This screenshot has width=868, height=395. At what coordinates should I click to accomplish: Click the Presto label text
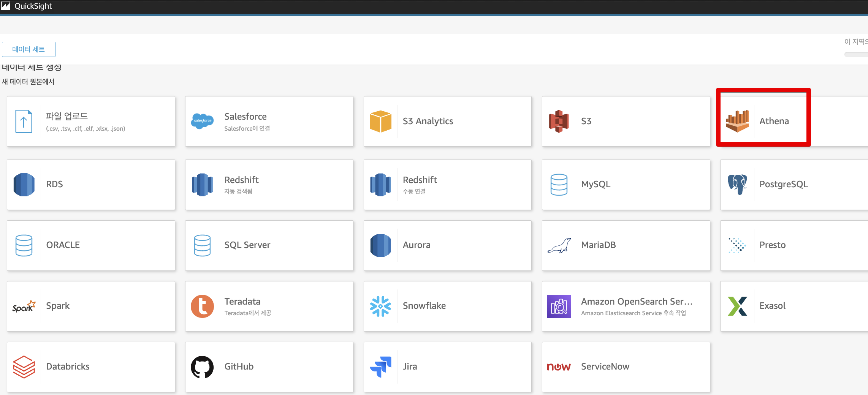[x=773, y=245]
